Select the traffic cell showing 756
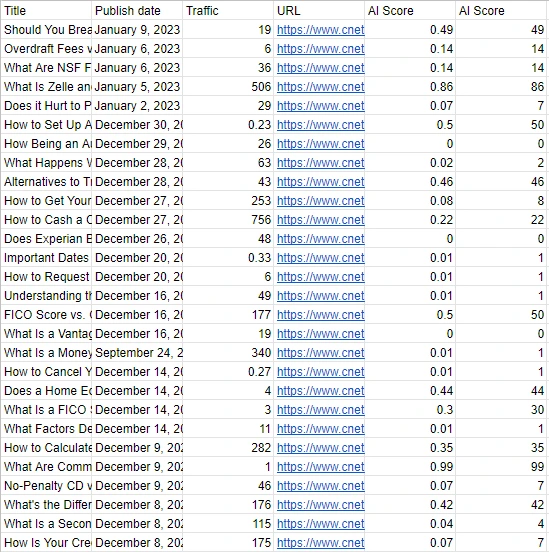 tap(228, 220)
